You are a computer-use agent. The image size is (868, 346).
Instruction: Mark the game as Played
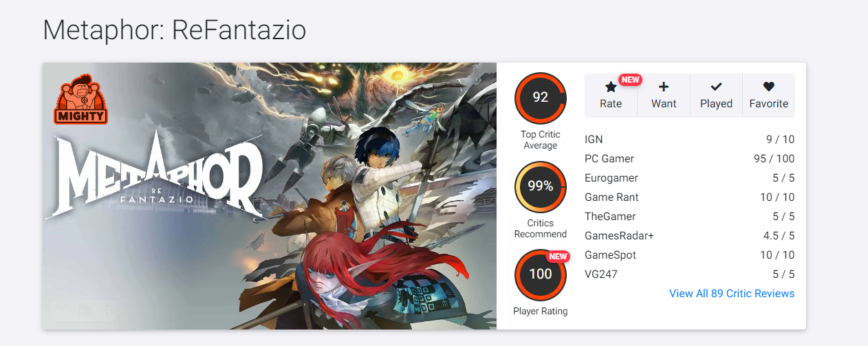(716, 96)
